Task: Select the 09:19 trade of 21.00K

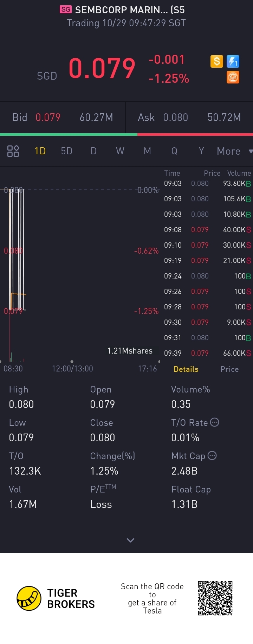Action: (207, 261)
